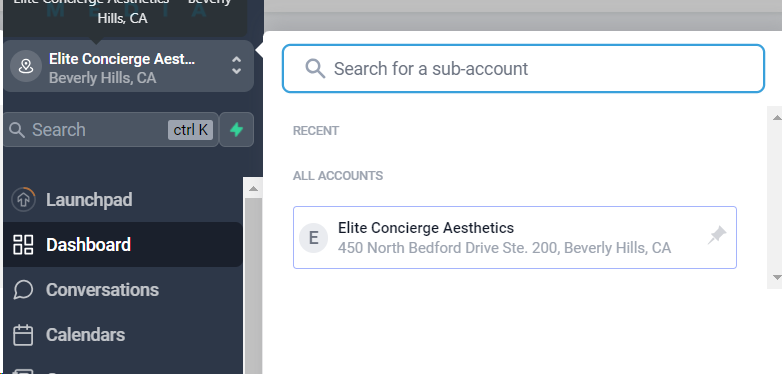Screen dimensions: 782x374
Task: Click the location pin icon beside Elite Concierge
Action: (x=25, y=66)
